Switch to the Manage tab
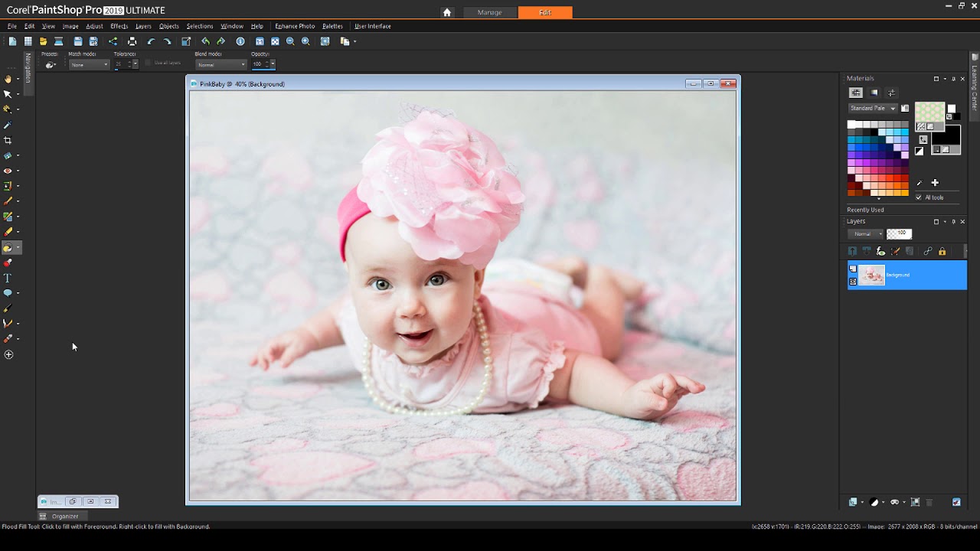Screen dimensions: 980x551 point(490,12)
